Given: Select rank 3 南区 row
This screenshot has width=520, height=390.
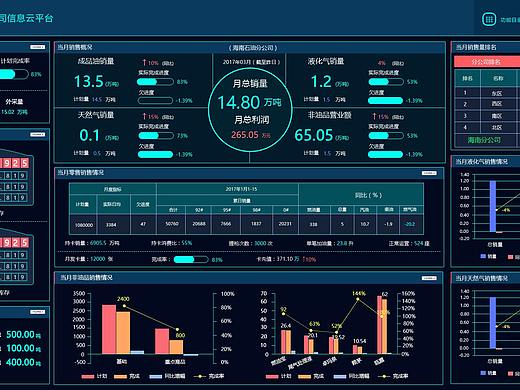Looking at the screenshot, I should [487, 116].
